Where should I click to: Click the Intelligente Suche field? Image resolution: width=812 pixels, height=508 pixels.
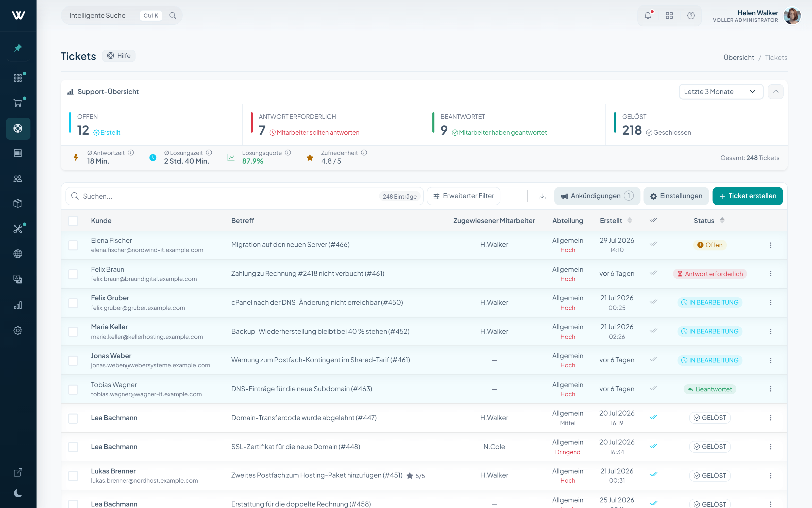click(x=122, y=15)
